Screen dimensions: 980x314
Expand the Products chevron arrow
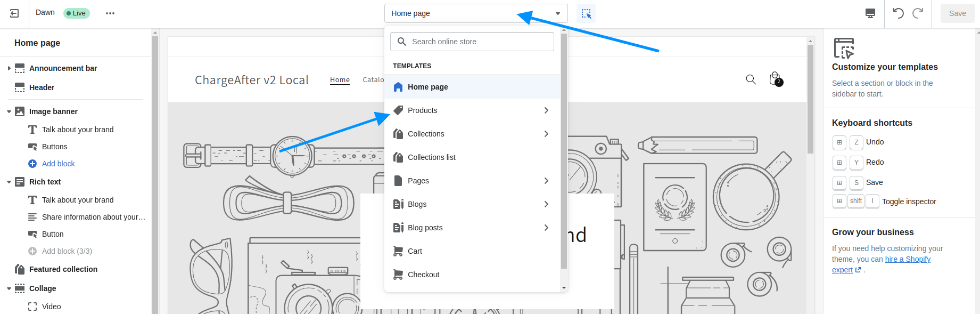546,110
